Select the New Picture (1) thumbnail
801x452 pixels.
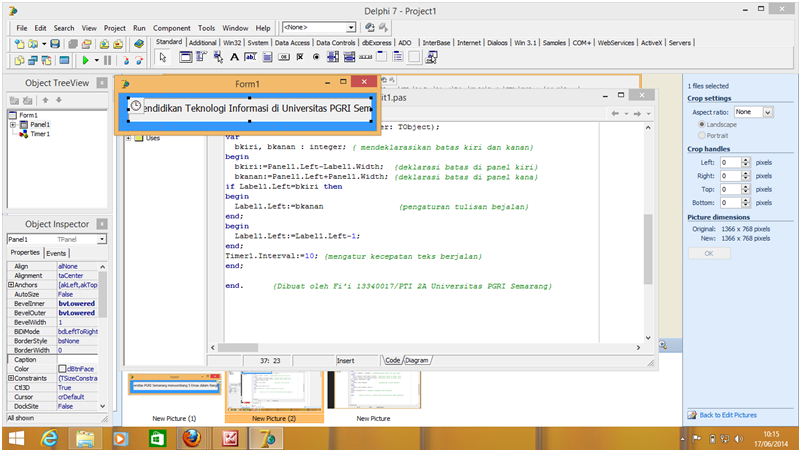tap(174, 385)
